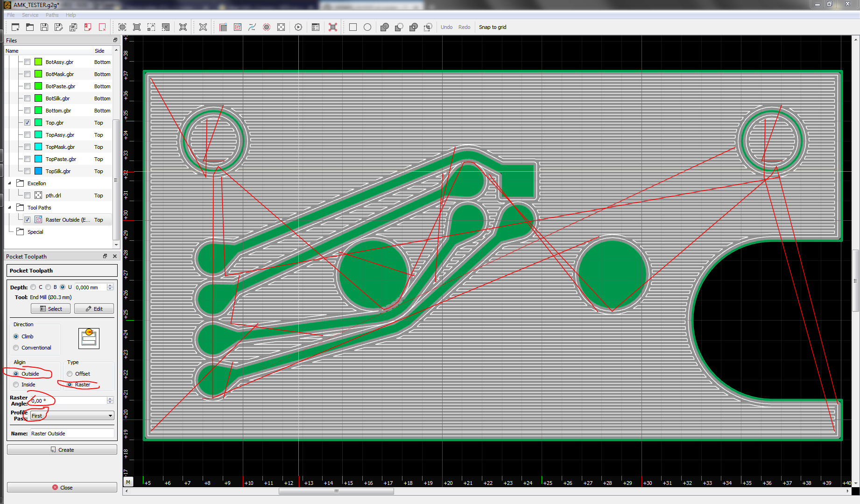Image resolution: width=860 pixels, height=504 pixels.
Task: Click the dashed frame with arrow icon
Action: pos(151,27)
